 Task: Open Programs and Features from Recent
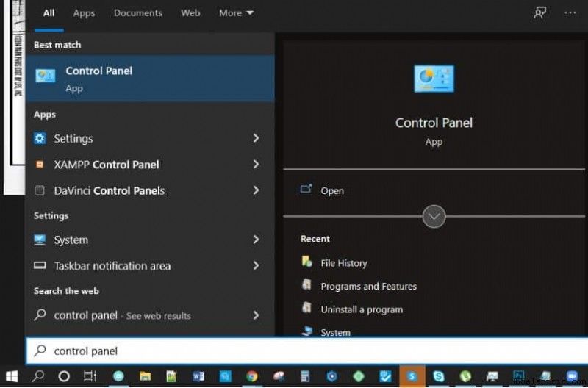tap(369, 287)
